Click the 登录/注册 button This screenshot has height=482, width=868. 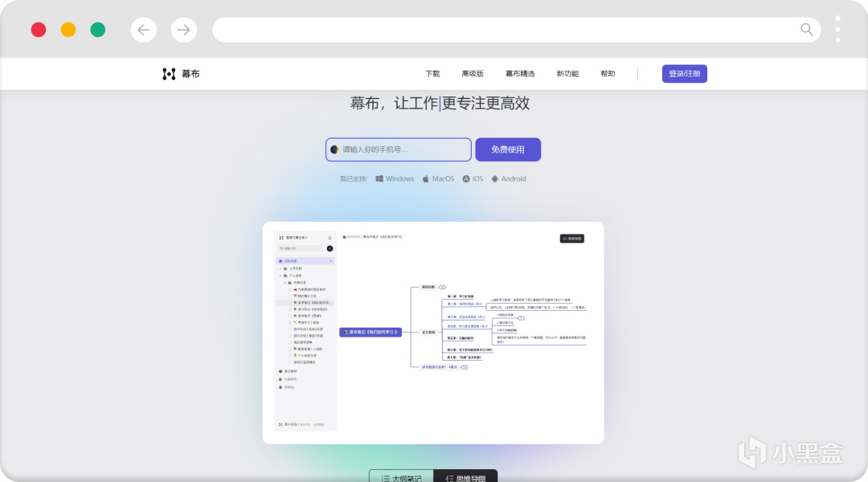pyautogui.click(x=684, y=74)
